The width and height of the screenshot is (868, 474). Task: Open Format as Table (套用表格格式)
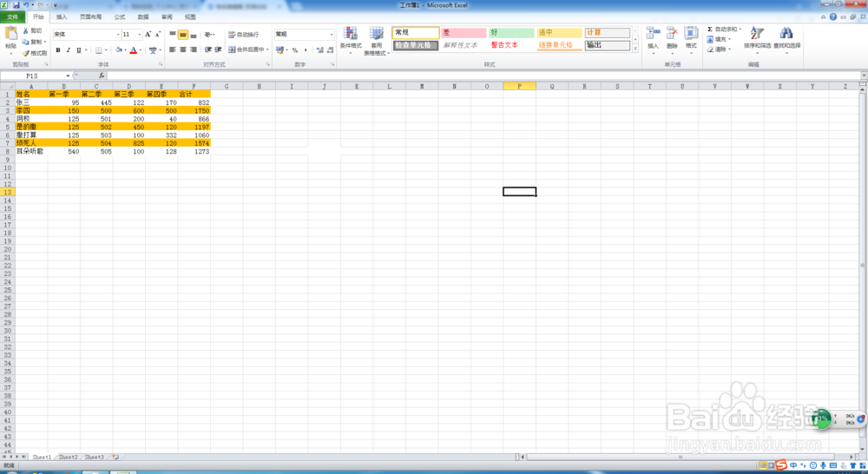coord(377,40)
